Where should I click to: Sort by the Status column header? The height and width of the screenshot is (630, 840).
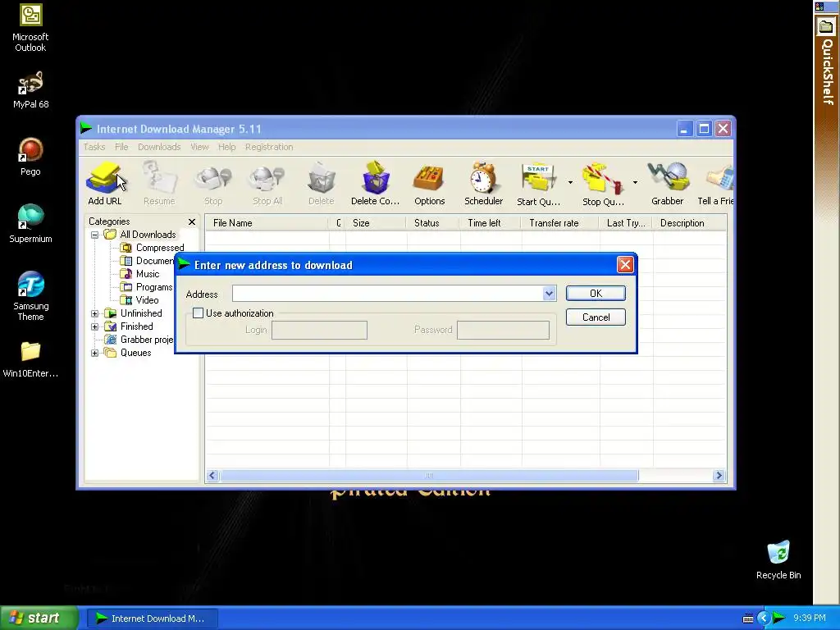433,223
